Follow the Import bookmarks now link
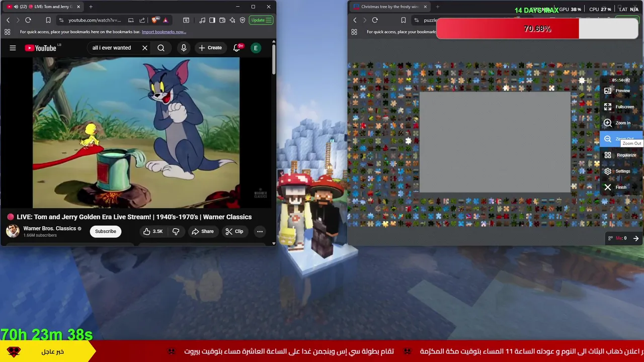 point(164,32)
